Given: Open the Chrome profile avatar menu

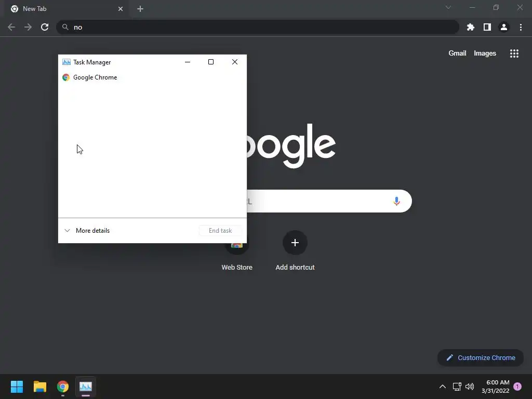Looking at the screenshot, I should (x=504, y=27).
